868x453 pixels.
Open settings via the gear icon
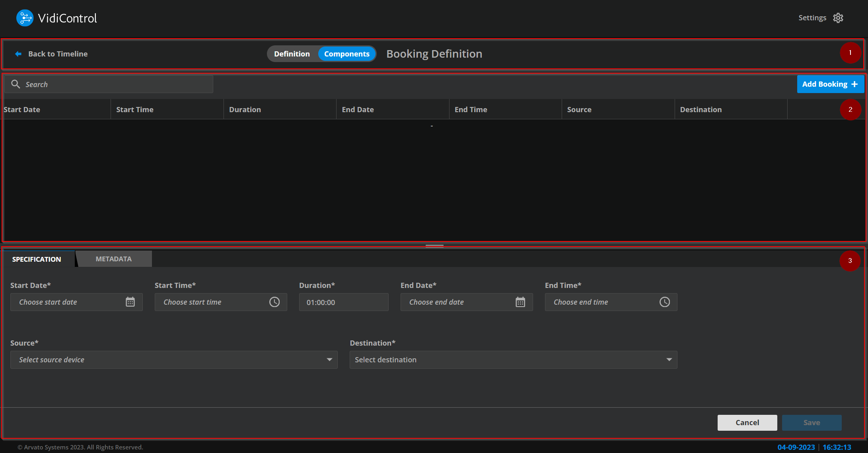838,18
